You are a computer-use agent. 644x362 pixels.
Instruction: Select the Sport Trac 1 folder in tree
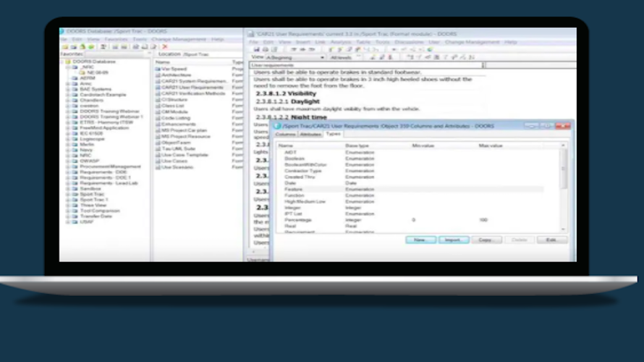pyautogui.click(x=94, y=200)
